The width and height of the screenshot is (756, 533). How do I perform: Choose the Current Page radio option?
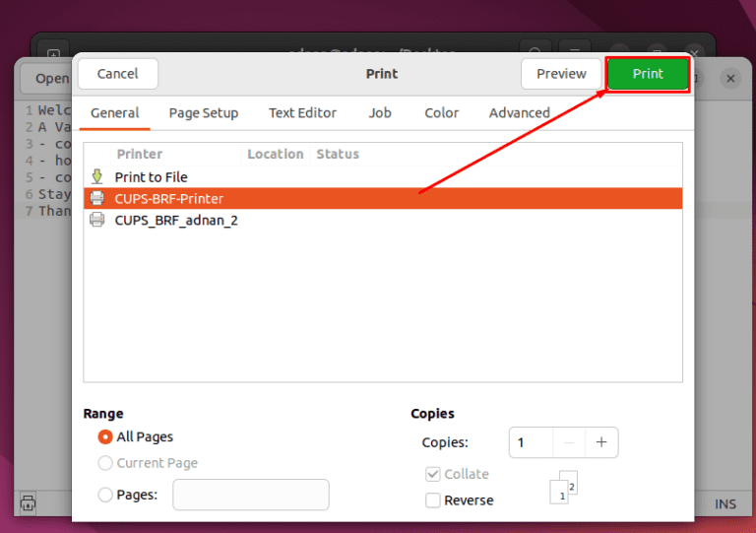click(105, 463)
